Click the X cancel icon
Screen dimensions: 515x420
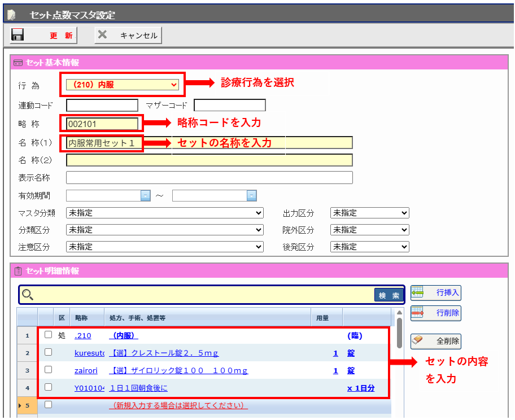click(102, 35)
